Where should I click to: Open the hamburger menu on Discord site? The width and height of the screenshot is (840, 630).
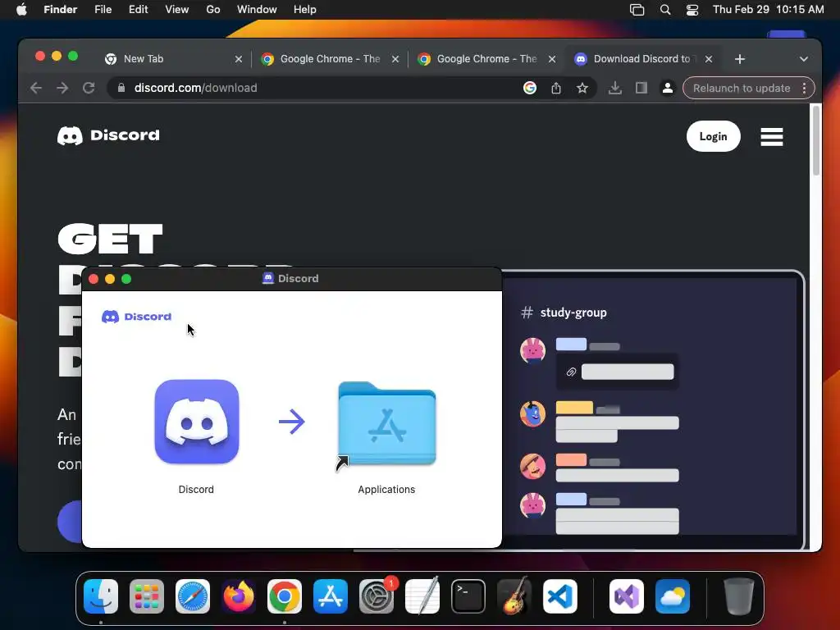point(771,137)
